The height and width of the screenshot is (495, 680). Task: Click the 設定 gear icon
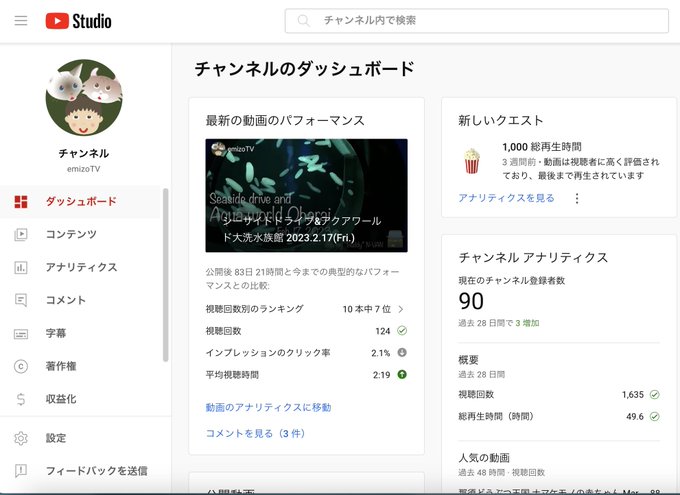(21, 438)
